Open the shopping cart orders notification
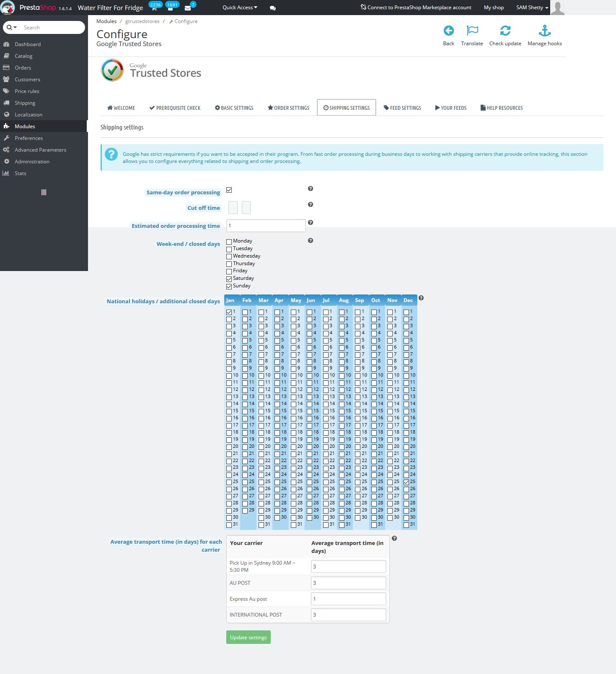Viewport: 616px width, 674px height. click(154, 8)
